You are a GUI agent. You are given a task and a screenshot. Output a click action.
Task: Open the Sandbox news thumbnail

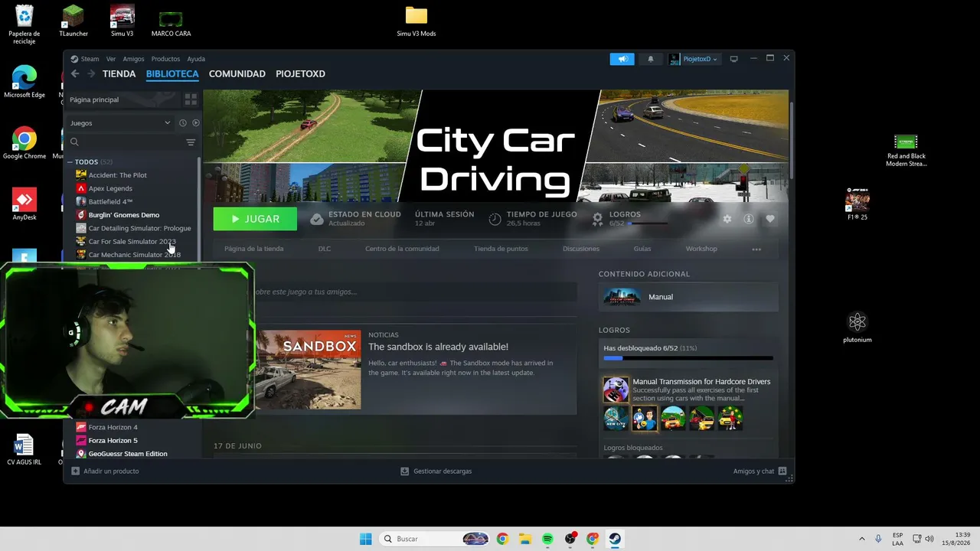pyautogui.click(x=307, y=370)
